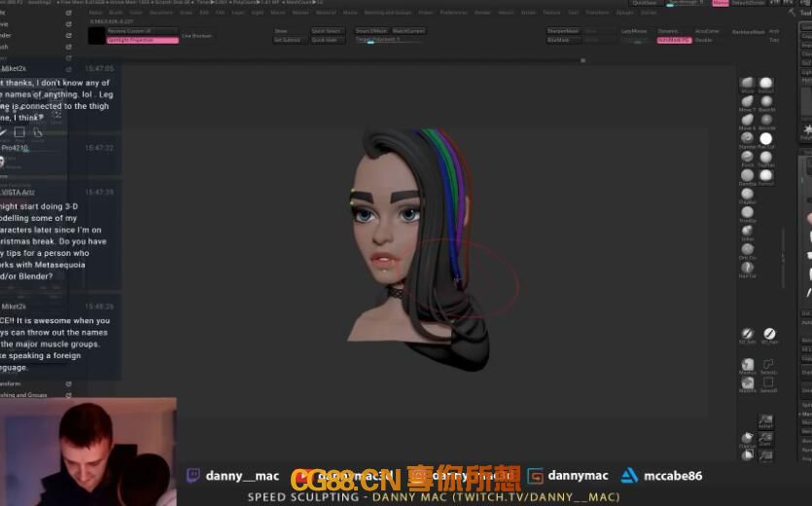Image resolution: width=812 pixels, height=506 pixels.
Task: Select the white Flat Col brush
Action: pyautogui.click(x=766, y=139)
